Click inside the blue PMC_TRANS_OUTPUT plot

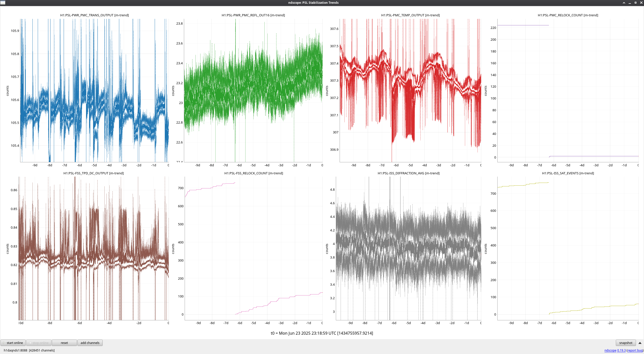pos(94,90)
